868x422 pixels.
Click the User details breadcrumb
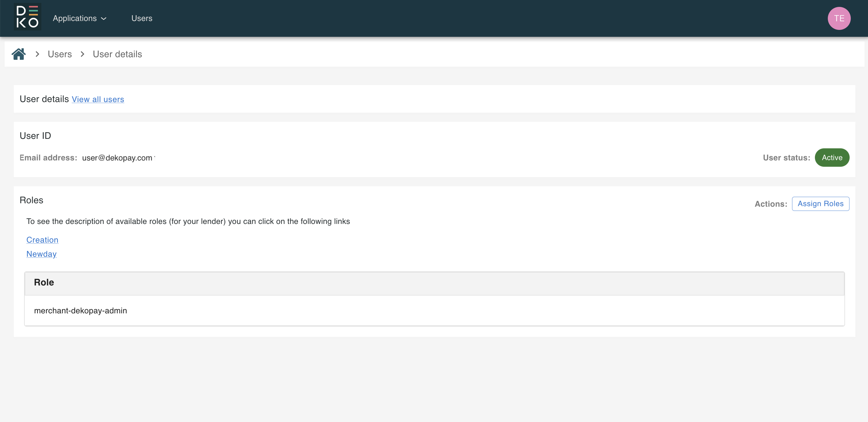pyautogui.click(x=117, y=54)
